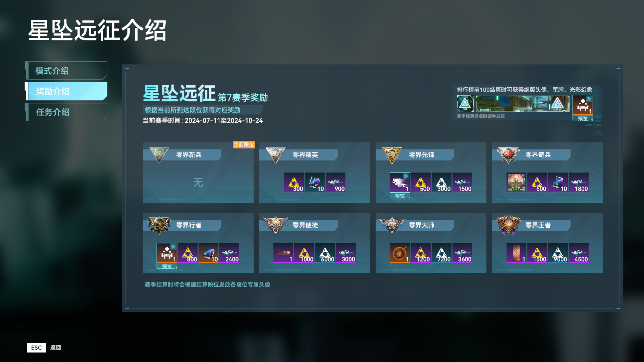
Task: Click the round emblem reward in 零界大师
Action: (400, 253)
